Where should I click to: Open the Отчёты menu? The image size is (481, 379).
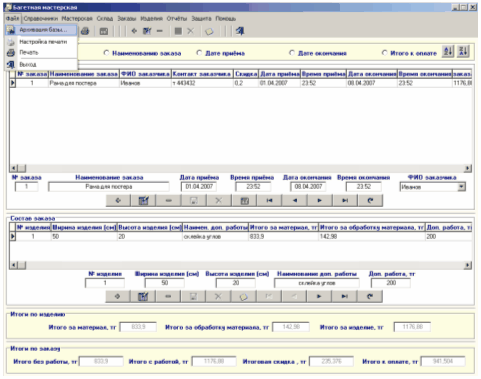point(177,18)
